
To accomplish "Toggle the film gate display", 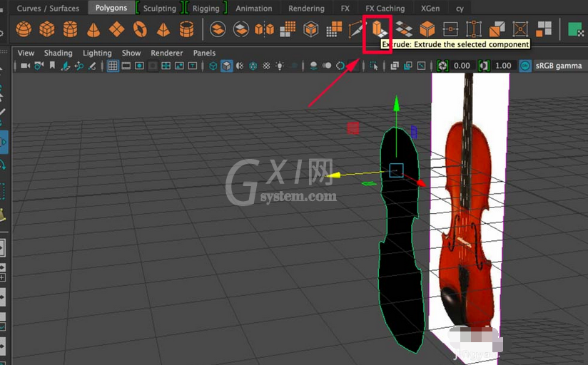I will 126,66.
